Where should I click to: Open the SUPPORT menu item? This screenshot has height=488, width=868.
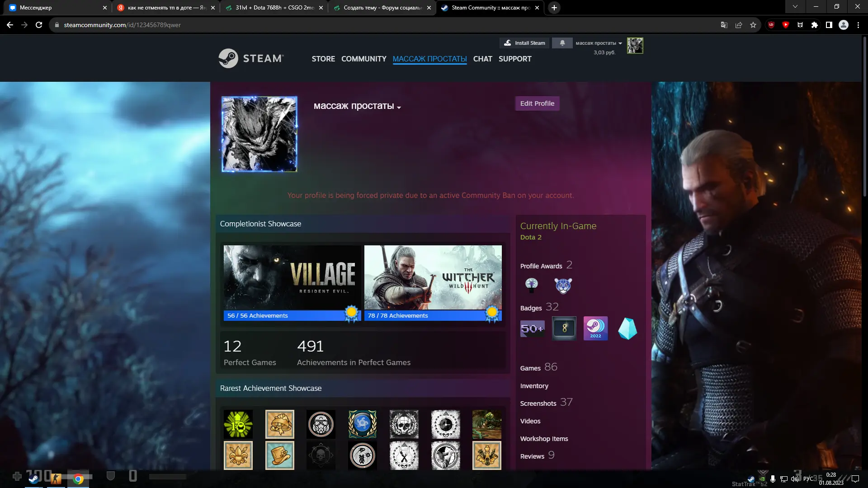515,59
